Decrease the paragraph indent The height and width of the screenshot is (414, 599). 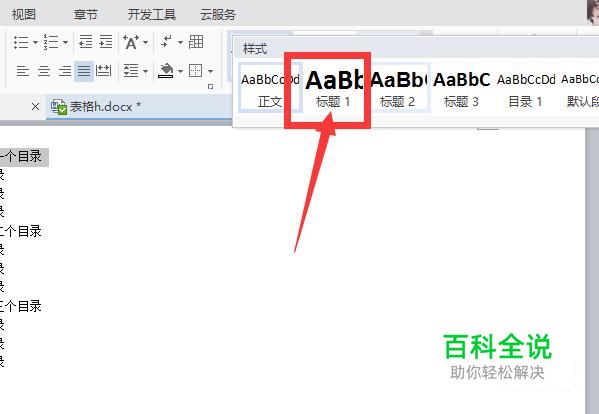85,42
